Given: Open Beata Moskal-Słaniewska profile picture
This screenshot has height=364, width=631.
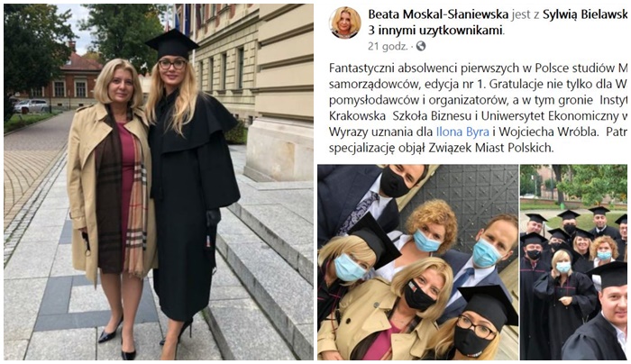Looking at the screenshot, I should click(344, 23).
